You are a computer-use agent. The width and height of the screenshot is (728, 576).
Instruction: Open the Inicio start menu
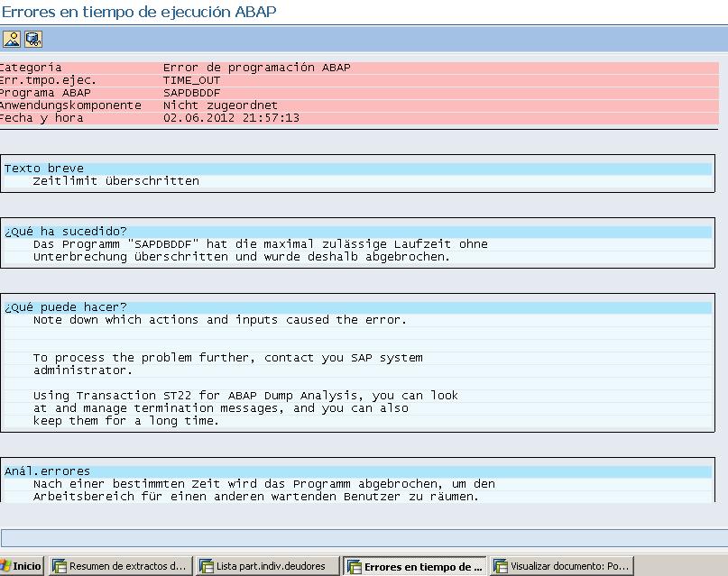22,566
